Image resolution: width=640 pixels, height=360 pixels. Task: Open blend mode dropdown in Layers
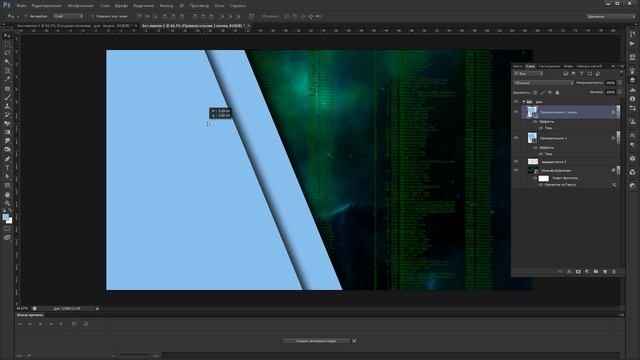tap(543, 83)
